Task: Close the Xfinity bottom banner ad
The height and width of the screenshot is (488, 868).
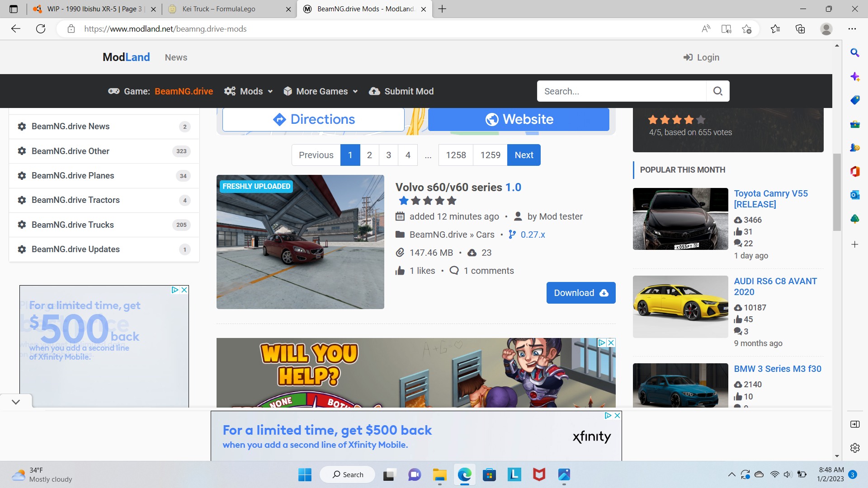Action: (x=617, y=415)
